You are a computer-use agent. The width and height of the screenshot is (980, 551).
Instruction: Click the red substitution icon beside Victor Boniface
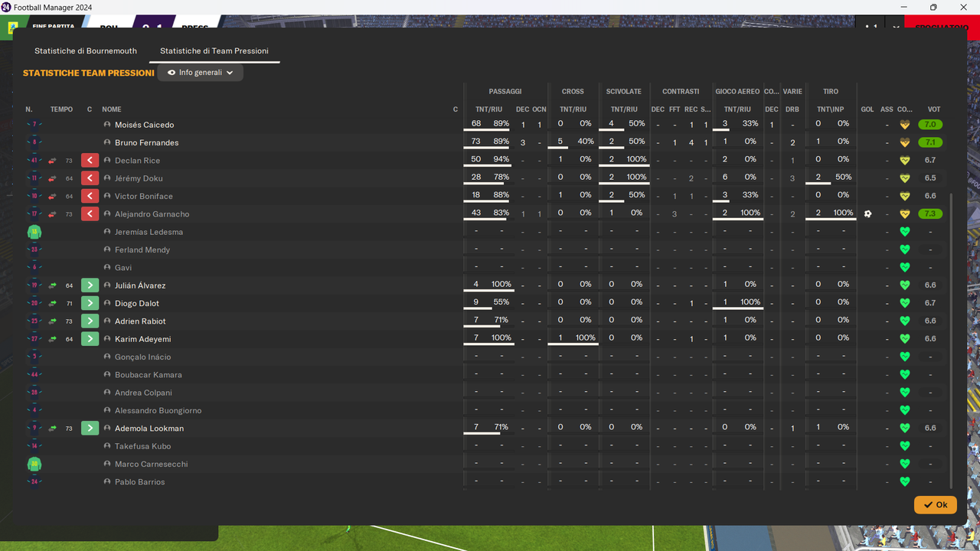pos(90,196)
